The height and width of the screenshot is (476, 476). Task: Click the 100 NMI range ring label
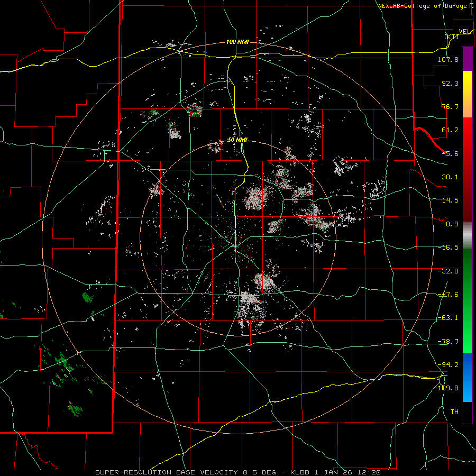pos(237,42)
